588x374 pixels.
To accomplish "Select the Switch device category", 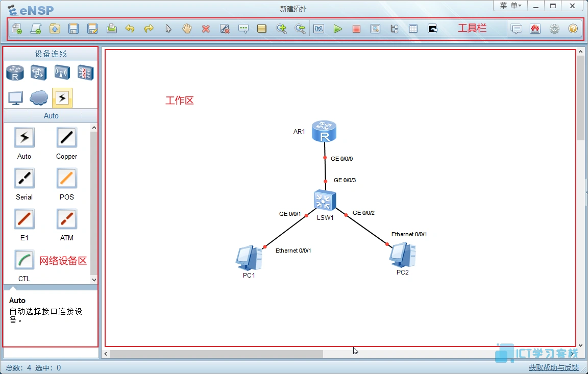I will click(39, 72).
